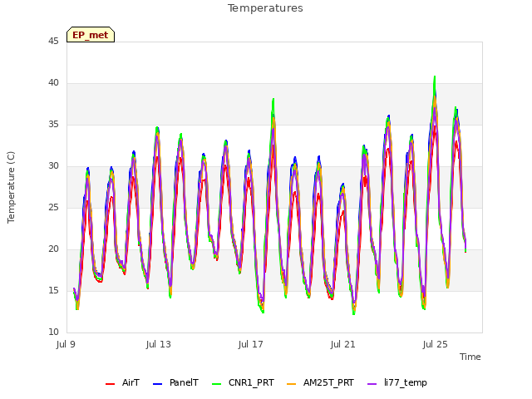Click the blue PanelT legend color marker
Image resolution: width=532 pixels, height=399 pixels.
pyautogui.click(x=158, y=384)
